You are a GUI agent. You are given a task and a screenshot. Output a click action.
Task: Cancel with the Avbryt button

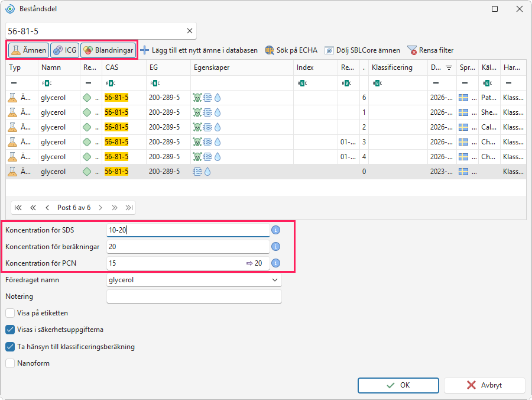(485, 385)
